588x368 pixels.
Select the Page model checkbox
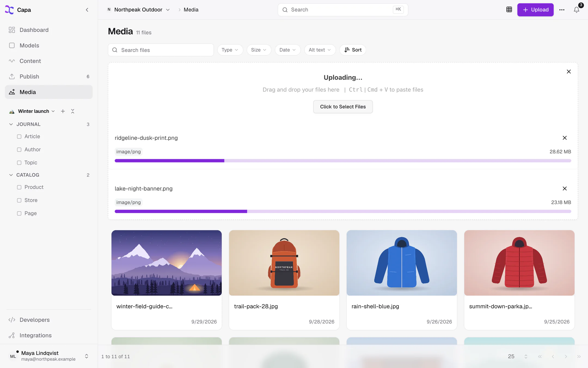coord(19,213)
